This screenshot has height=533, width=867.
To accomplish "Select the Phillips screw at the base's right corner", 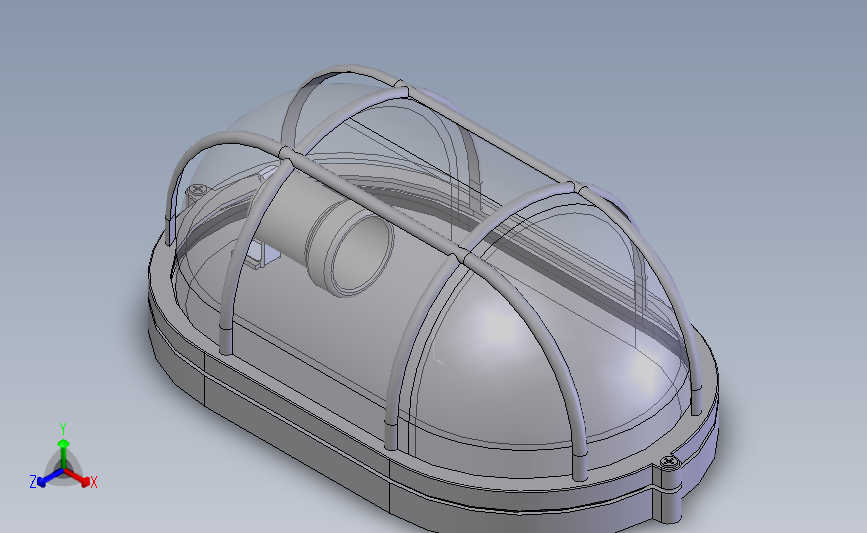I will [x=669, y=461].
